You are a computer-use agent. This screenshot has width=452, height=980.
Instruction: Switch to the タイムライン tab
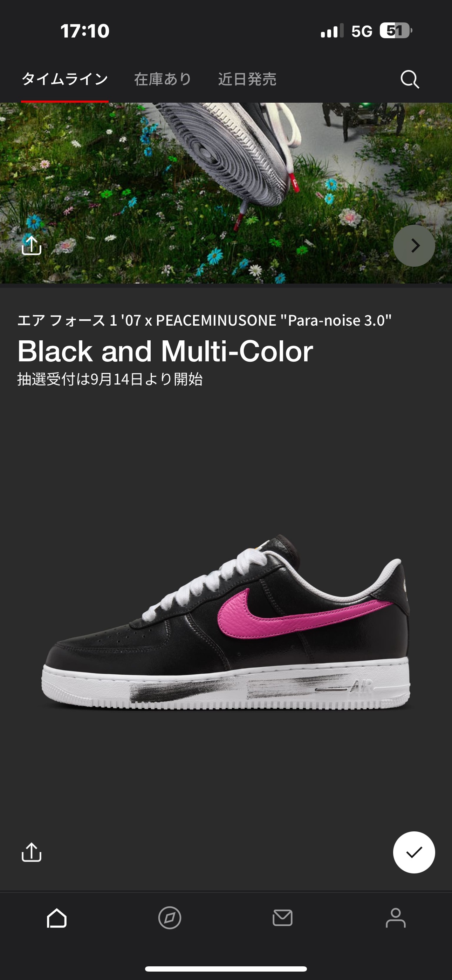click(x=65, y=79)
